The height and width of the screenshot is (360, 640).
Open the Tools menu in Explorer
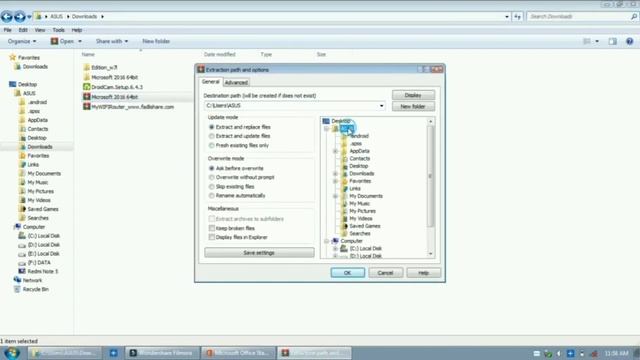point(58,30)
